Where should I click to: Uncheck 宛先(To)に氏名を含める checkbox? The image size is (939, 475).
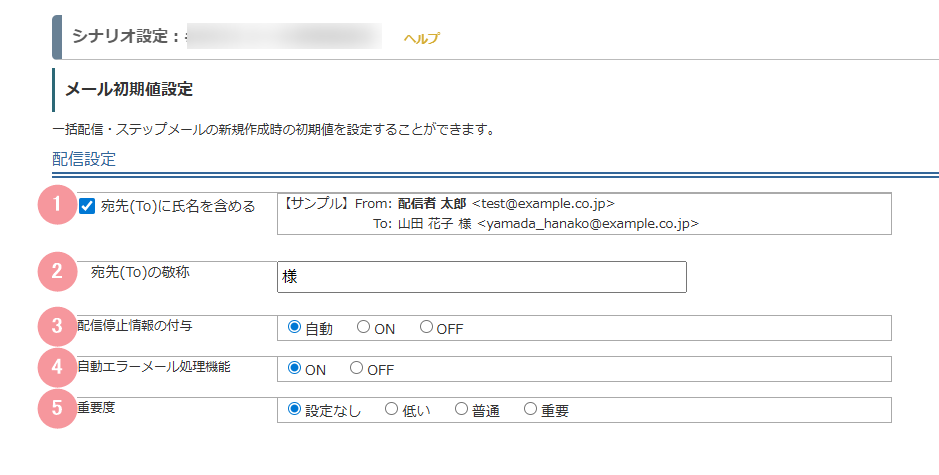tap(87, 207)
